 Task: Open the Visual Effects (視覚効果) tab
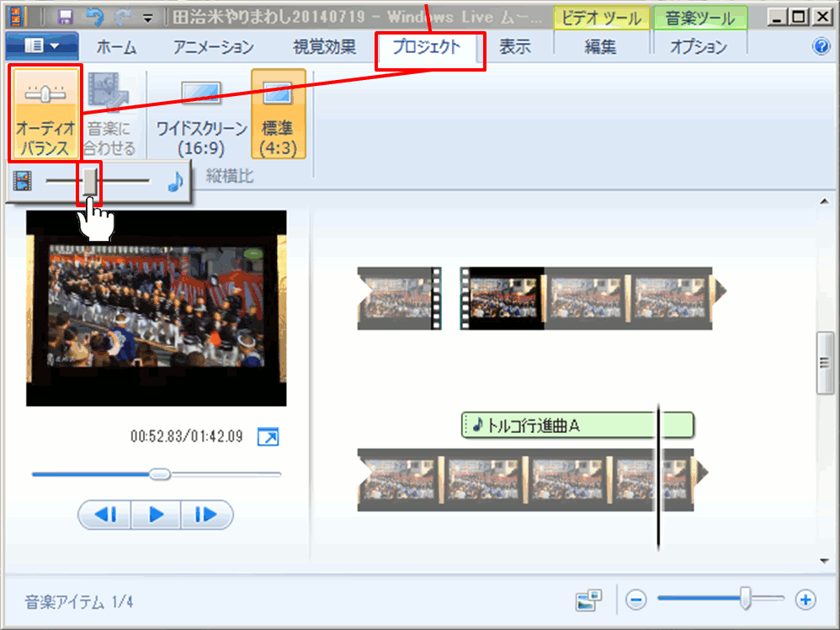pos(324,47)
